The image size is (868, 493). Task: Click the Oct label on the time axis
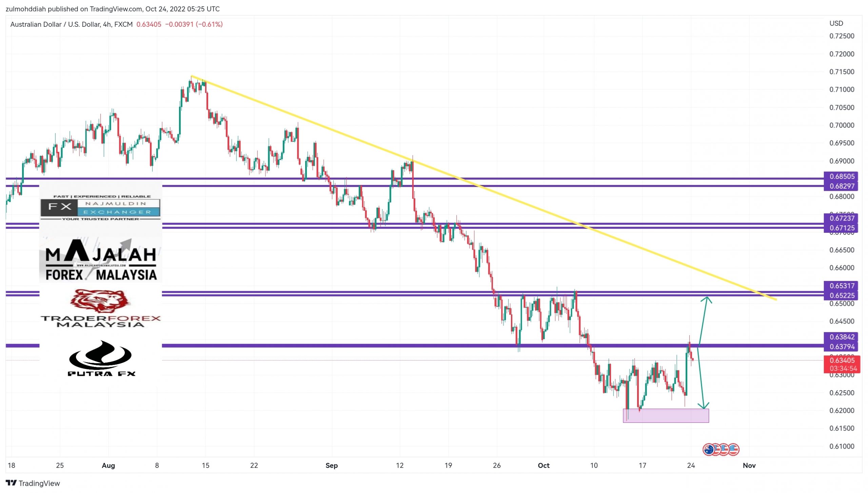pyautogui.click(x=544, y=465)
